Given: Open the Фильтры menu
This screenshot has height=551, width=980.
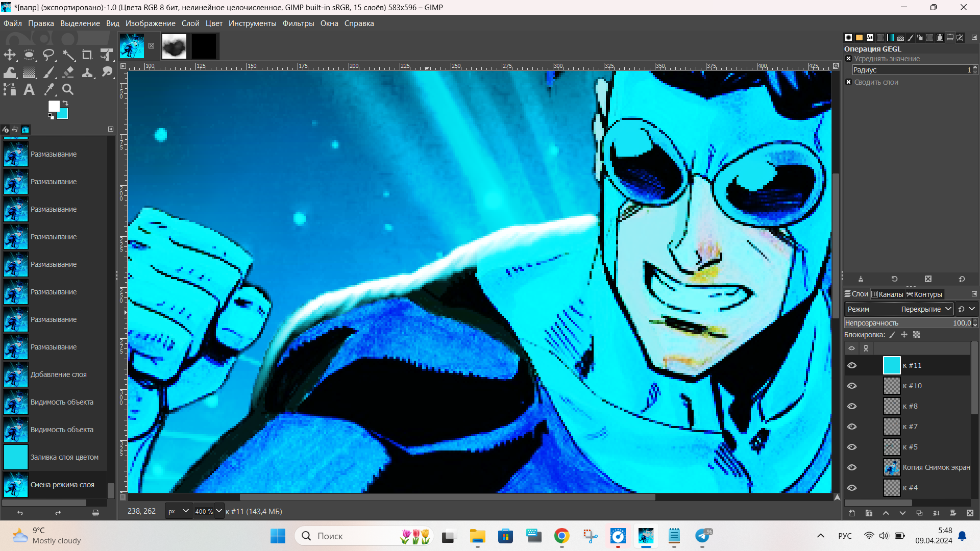Looking at the screenshot, I should click(298, 23).
